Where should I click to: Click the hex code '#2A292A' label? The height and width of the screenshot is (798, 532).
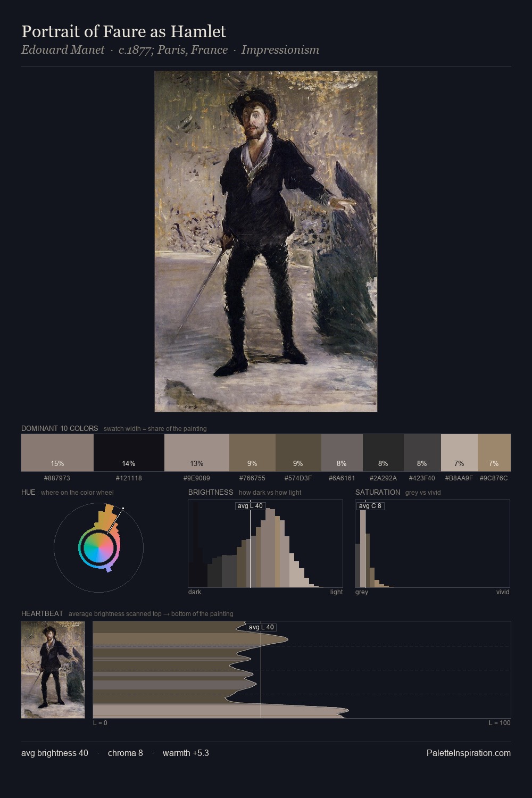[x=383, y=478]
